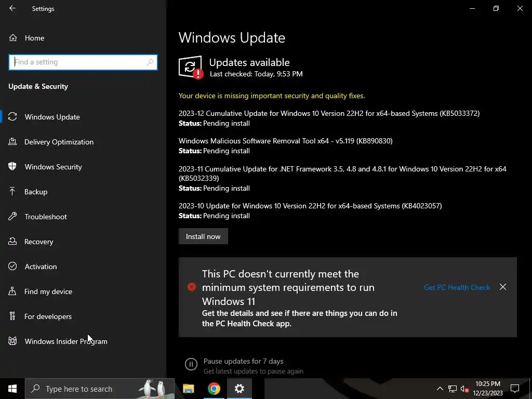Show hidden system tray icons
Viewport: 532px width, 399px height.
(x=440, y=389)
